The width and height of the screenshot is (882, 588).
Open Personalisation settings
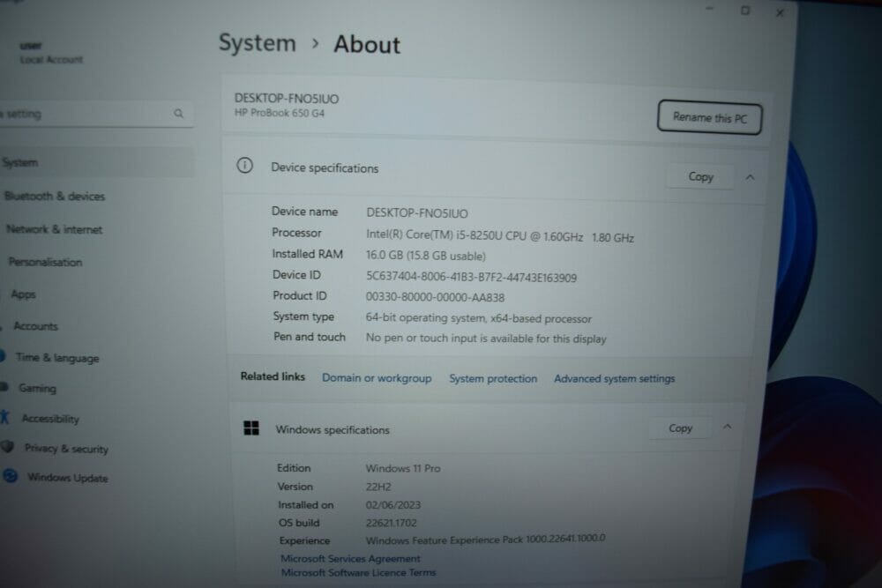coord(45,262)
